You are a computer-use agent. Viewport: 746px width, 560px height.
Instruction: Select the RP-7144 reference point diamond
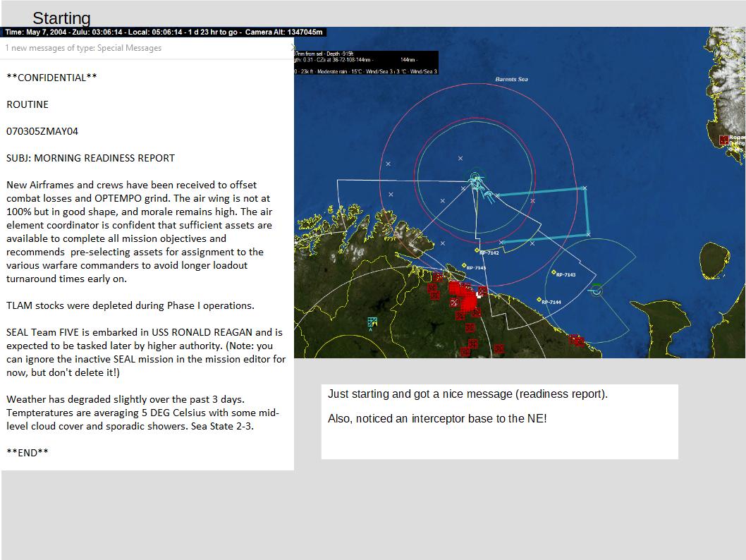coord(539,300)
